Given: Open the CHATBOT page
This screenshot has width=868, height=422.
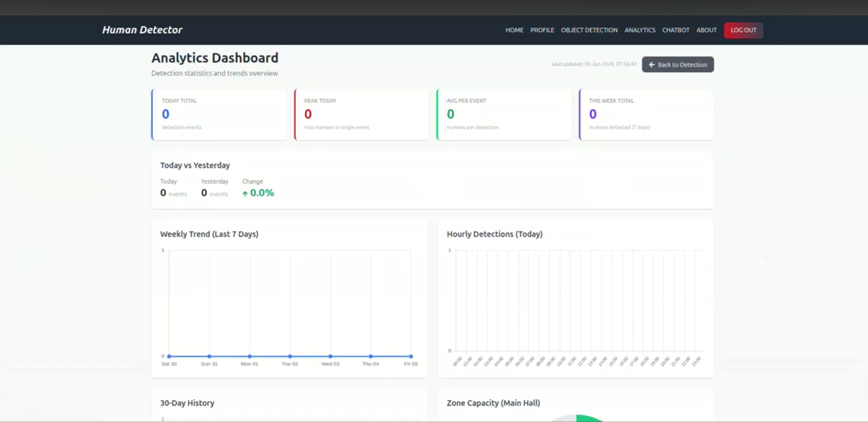Looking at the screenshot, I should [x=676, y=30].
